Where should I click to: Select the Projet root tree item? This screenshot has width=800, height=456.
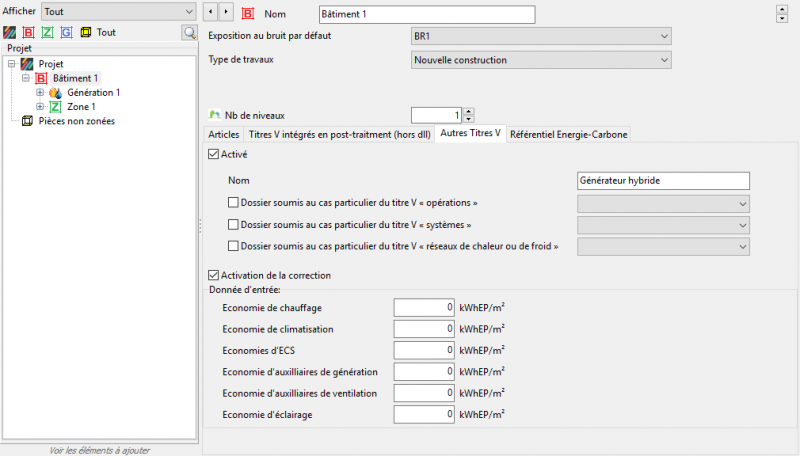51,64
